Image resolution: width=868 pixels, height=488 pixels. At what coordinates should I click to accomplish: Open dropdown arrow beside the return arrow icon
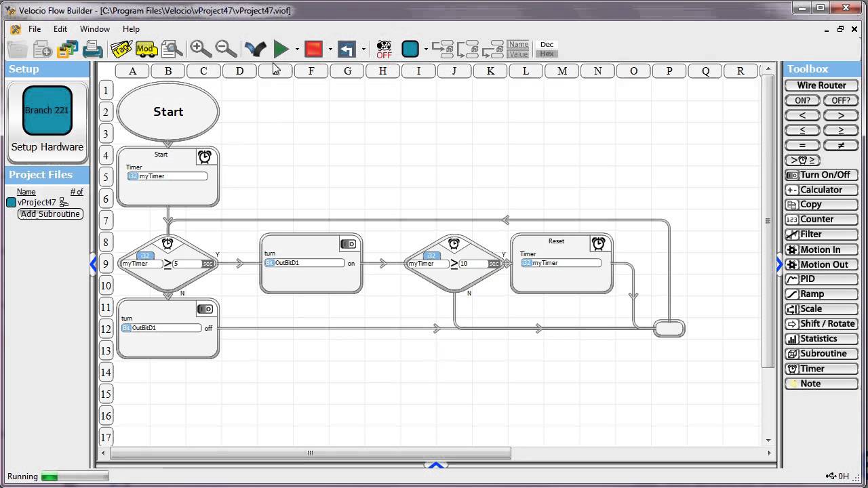[363, 49]
